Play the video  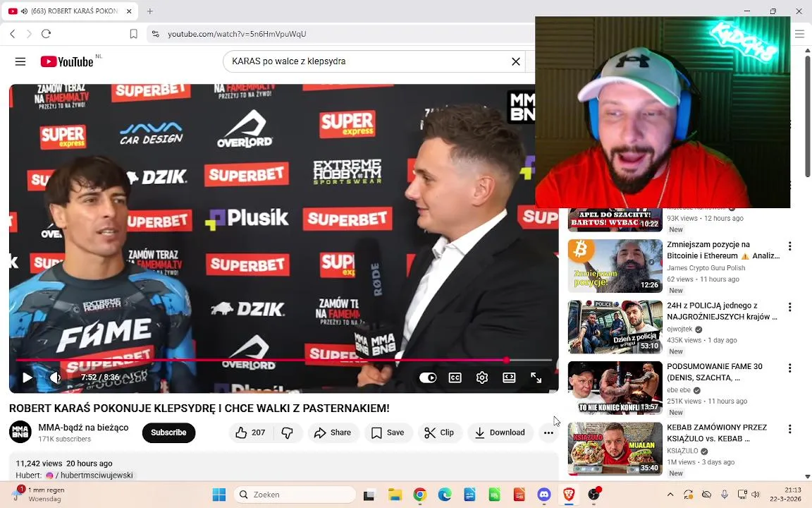pyautogui.click(x=27, y=377)
